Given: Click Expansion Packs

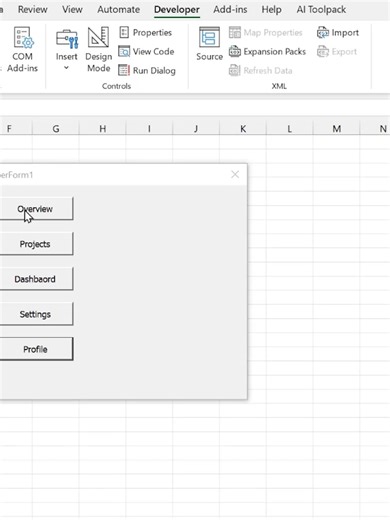Looking at the screenshot, I should pyautogui.click(x=267, y=52).
